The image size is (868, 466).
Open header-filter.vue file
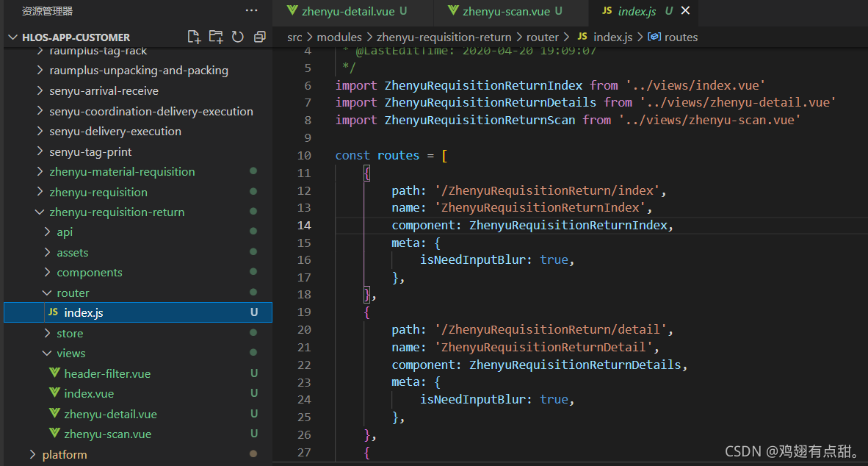106,374
